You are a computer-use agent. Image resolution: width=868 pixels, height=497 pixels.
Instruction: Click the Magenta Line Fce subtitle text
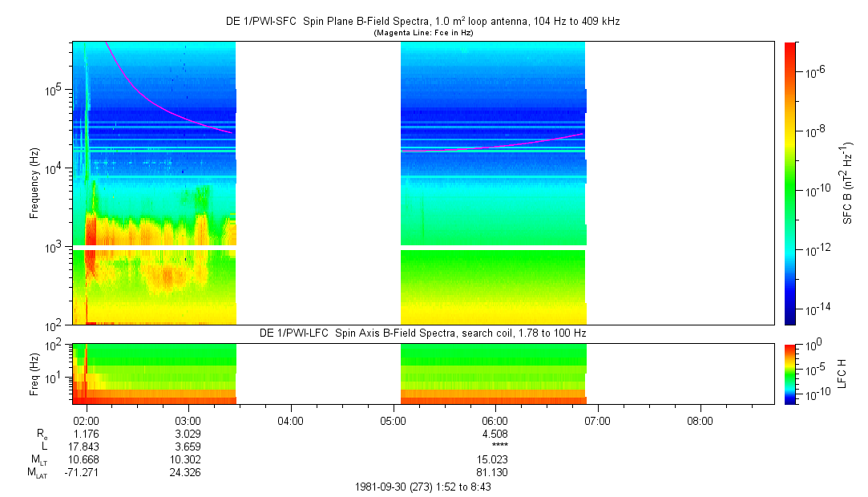pyautogui.click(x=423, y=33)
